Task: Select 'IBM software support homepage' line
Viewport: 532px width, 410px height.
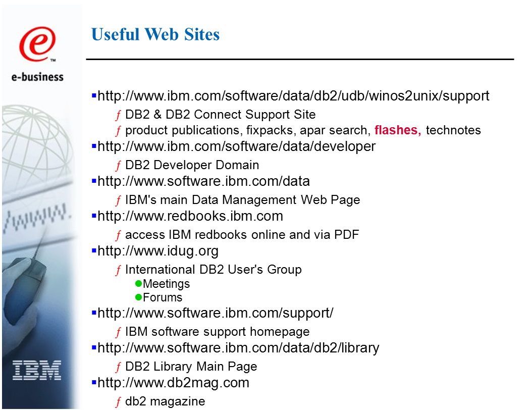Action: [x=217, y=332]
